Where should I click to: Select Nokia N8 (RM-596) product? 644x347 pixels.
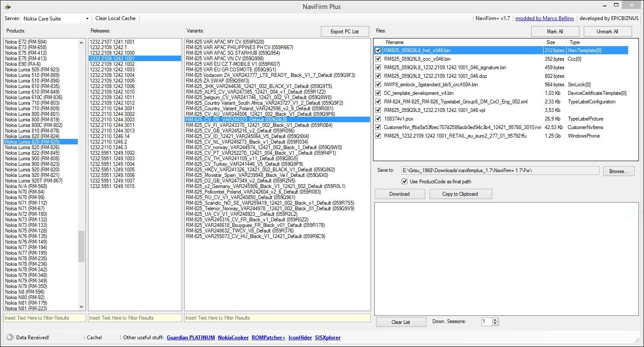(x=25, y=292)
